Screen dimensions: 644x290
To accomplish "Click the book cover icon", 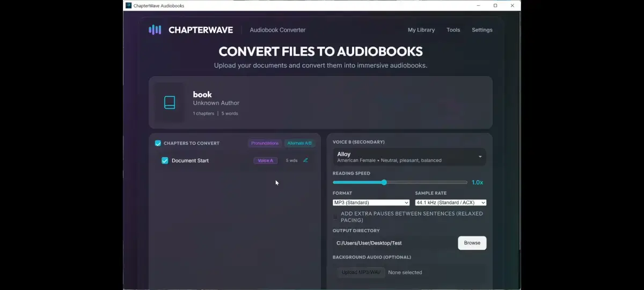I will [x=170, y=102].
